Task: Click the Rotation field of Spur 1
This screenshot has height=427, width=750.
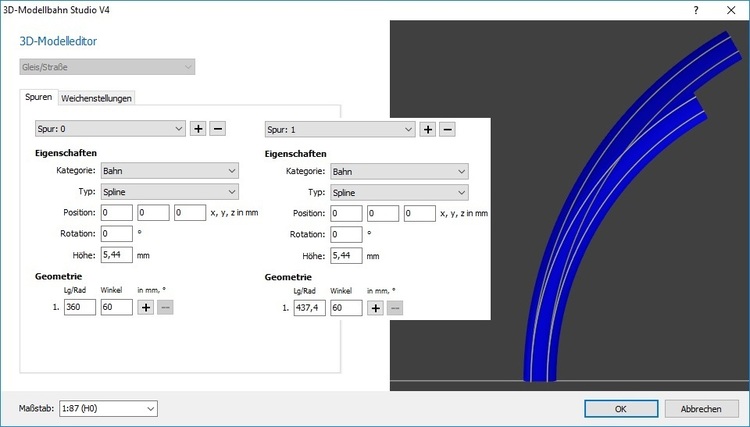Action: pyautogui.click(x=346, y=235)
